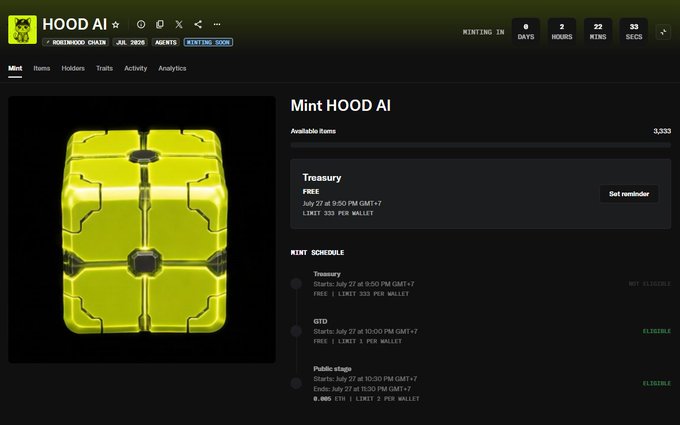680x425 pixels.
Task: Select the Public stage marker in schedule
Action: point(296,383)
